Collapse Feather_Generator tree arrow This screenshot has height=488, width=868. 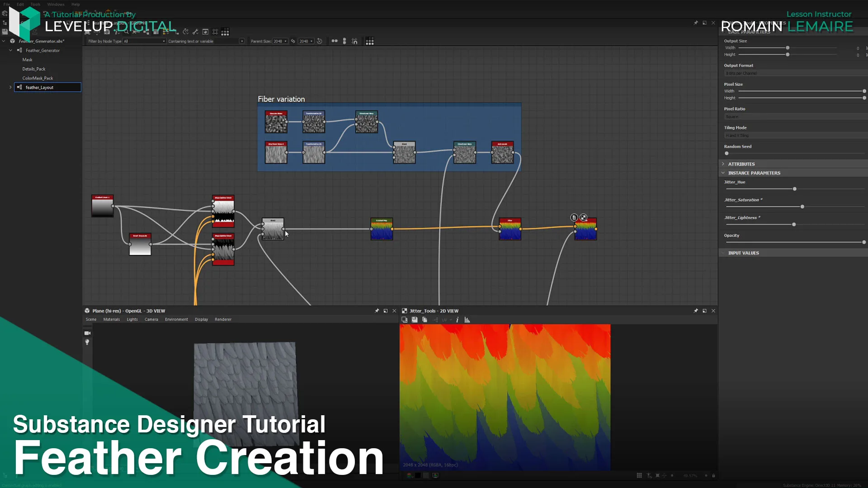(10, 51)
